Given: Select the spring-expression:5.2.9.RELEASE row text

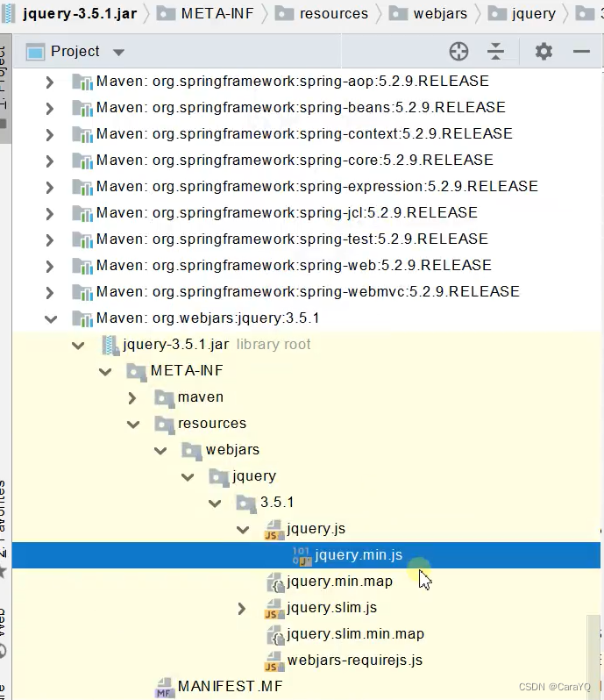Looking at the screenshot, I should pyautogui.click(x=317, y=187).
